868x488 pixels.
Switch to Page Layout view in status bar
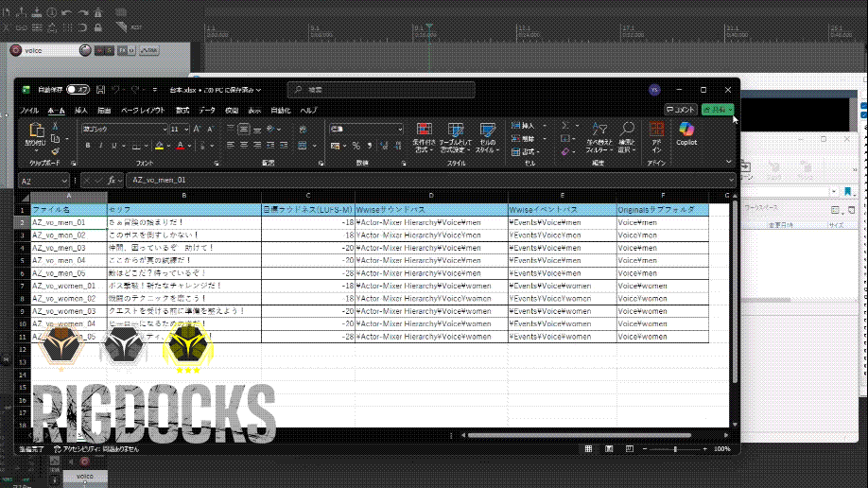pyautogui.click(x=609, y=448)
